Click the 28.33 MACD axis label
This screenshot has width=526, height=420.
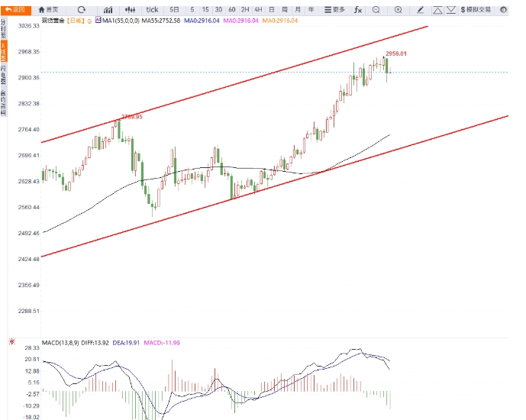pos(32,348)
